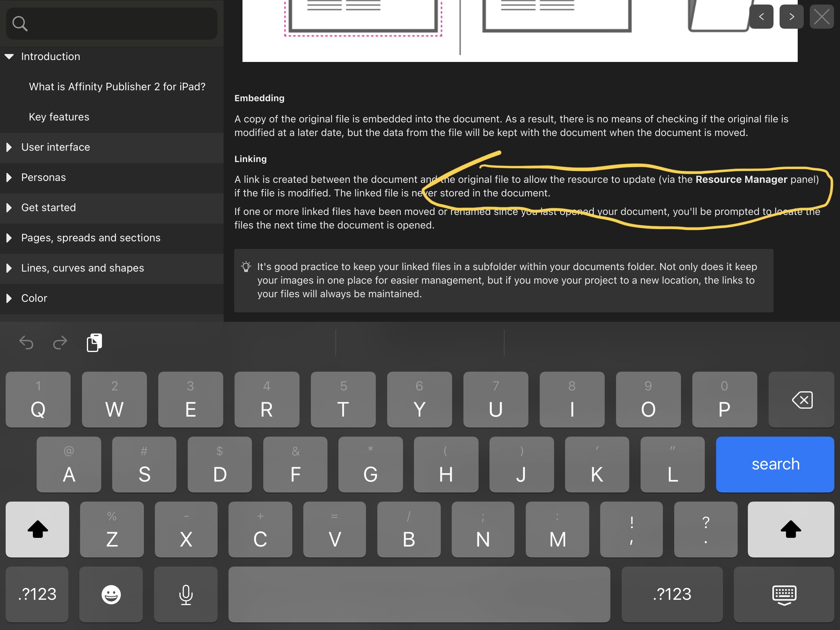The width and height of the screenshot is (840, 630).
Task: Tap the U key
Action: pyautogui.click(x=496, y=400)
